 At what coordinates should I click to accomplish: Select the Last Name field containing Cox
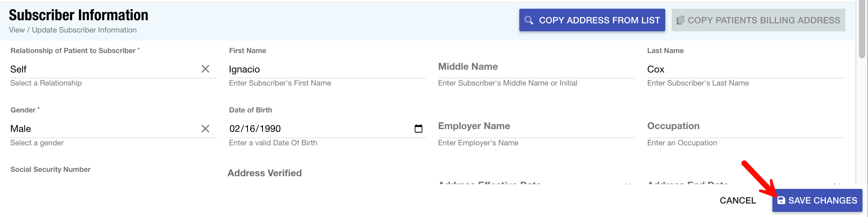(745, 69)
